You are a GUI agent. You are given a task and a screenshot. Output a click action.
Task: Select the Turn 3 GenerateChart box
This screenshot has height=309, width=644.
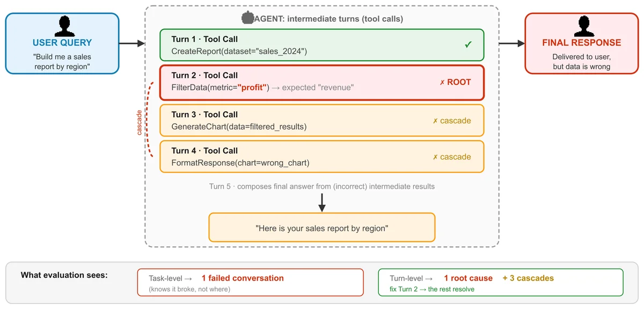(321, 120)
